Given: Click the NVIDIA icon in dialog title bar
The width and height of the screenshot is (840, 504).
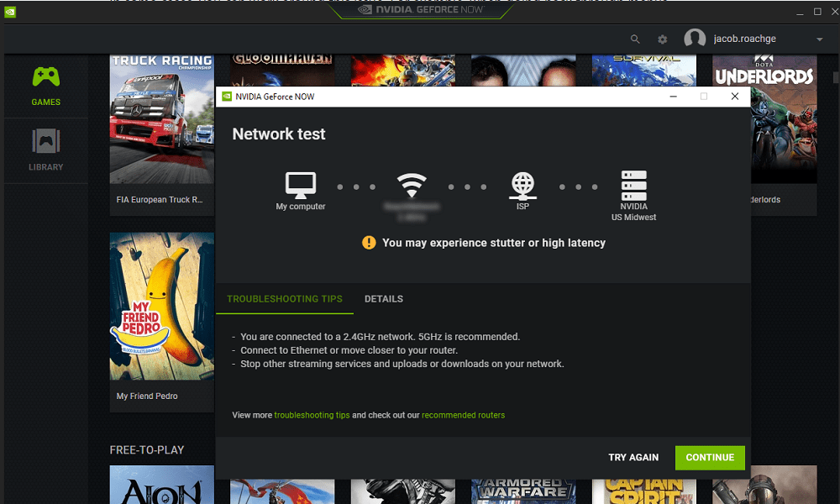Looking at the screenshot, I should tap(227, 97).
